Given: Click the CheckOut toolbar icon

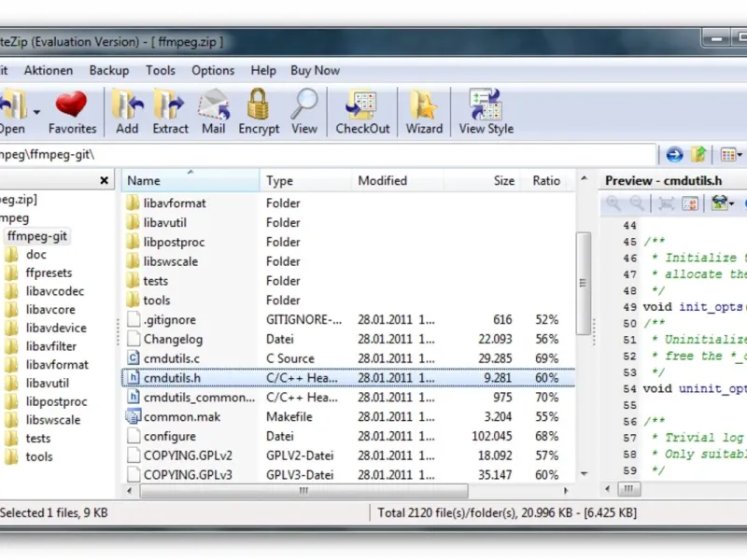Looking at the screenshot, I should tap(362, 104).
